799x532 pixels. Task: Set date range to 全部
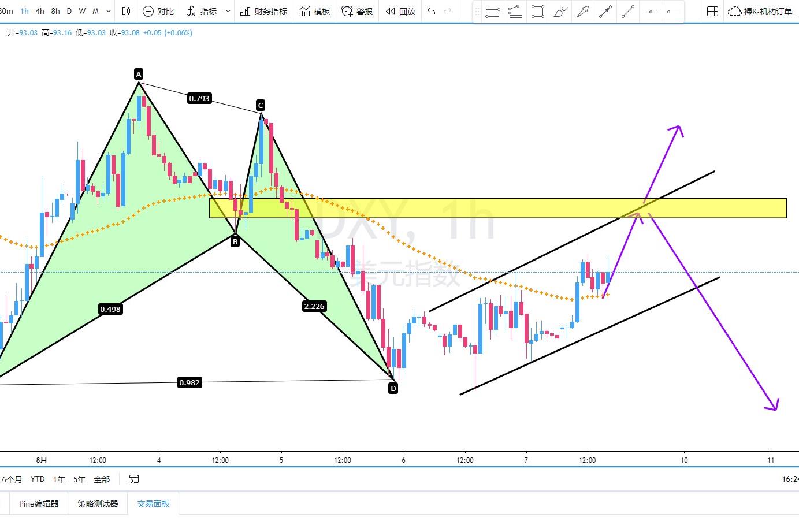(x=102, y=479)
